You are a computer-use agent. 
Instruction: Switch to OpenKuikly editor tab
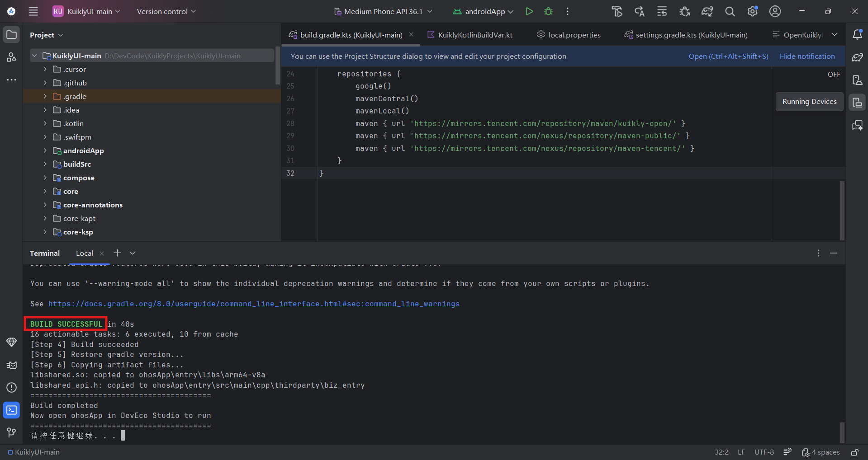click(x=797, y=35)
